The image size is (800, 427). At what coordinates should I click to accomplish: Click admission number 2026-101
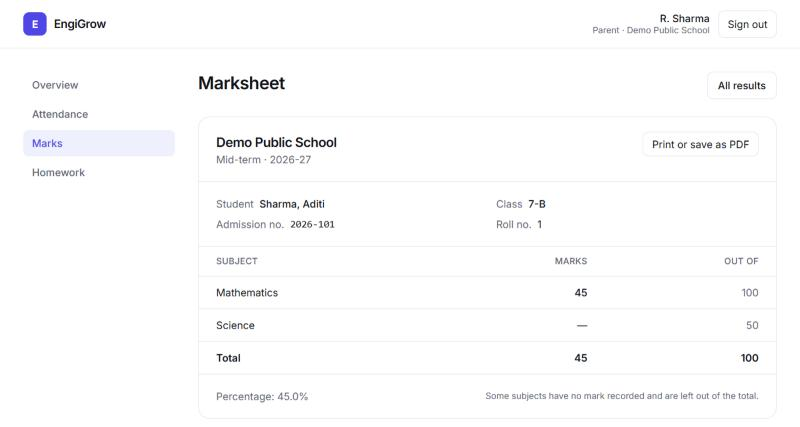coord(312,224)
